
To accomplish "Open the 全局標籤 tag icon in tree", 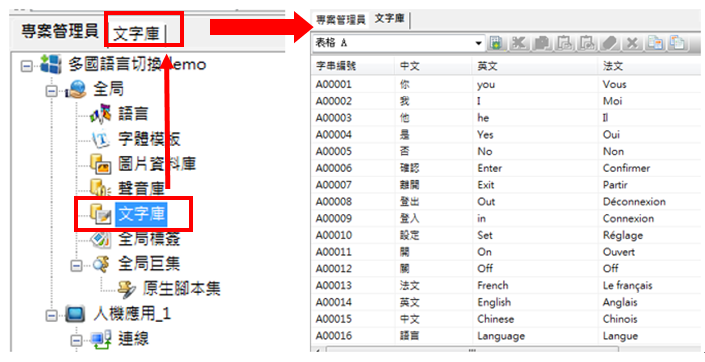I will point(100,239).
